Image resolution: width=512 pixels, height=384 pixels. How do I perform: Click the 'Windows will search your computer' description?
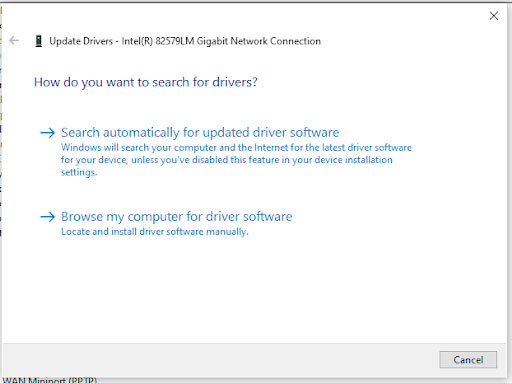(236, 160)
